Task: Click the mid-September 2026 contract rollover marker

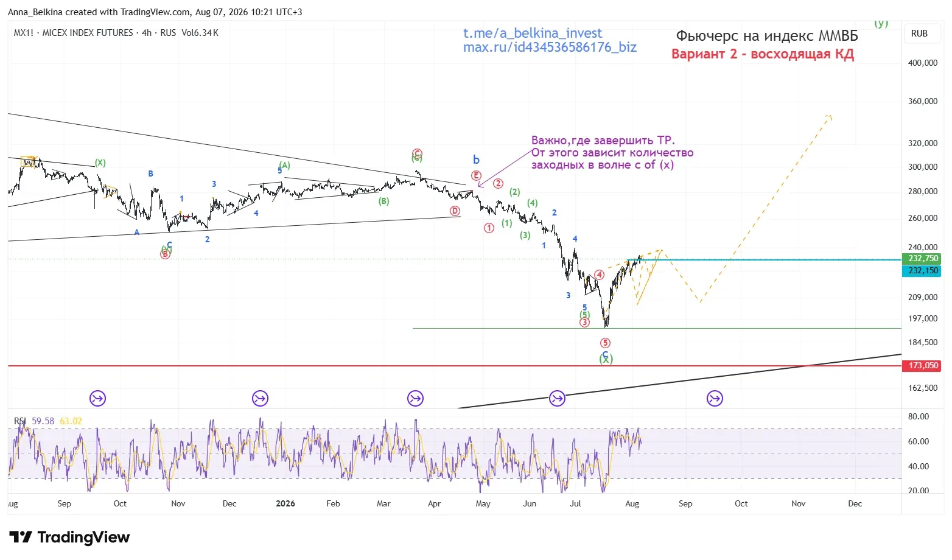Action: 715,399
